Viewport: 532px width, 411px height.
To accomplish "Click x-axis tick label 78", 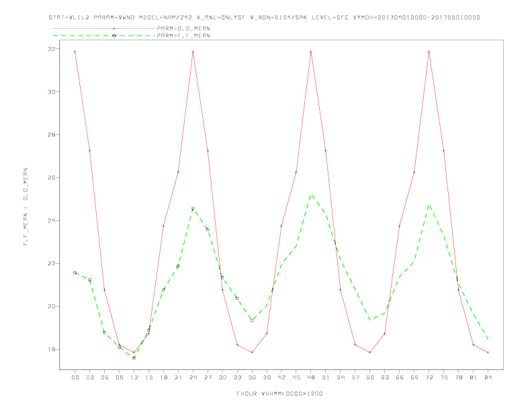I will 458,377.
